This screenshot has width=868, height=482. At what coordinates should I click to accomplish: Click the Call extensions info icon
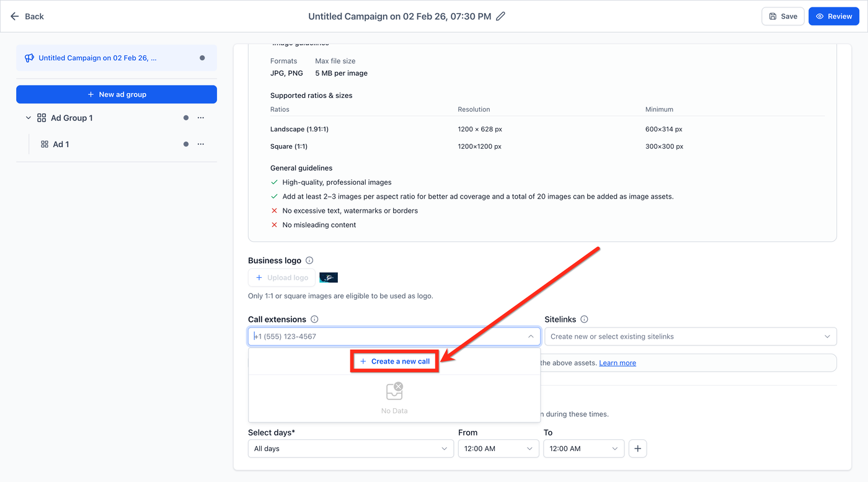coord(314,319)
